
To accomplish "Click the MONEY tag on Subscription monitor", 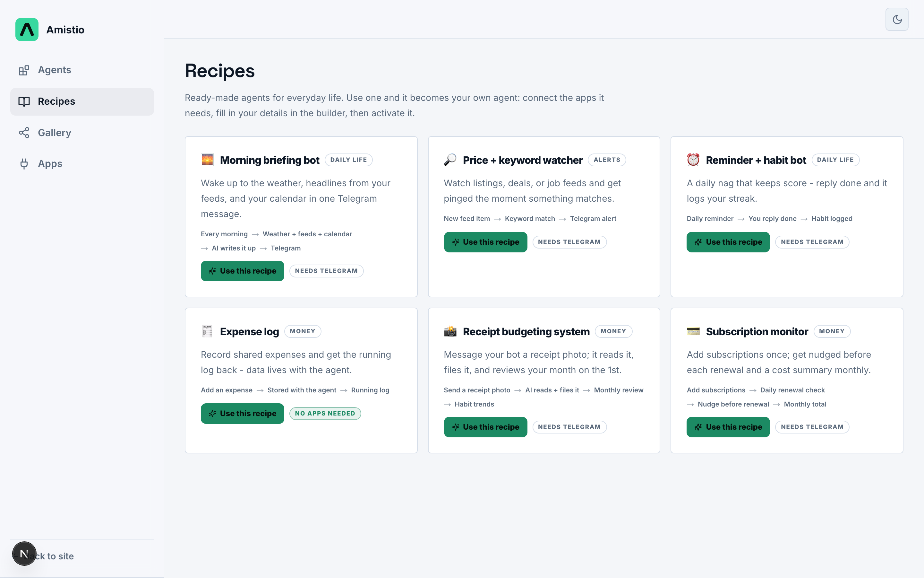I will (832, 331).
